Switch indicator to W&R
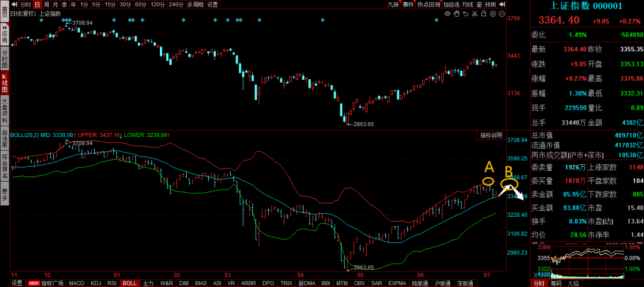644x287 pixels. 166,283
